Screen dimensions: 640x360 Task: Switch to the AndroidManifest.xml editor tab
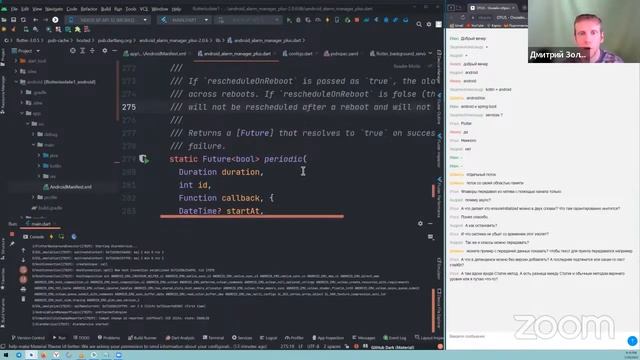coord(155,53)
